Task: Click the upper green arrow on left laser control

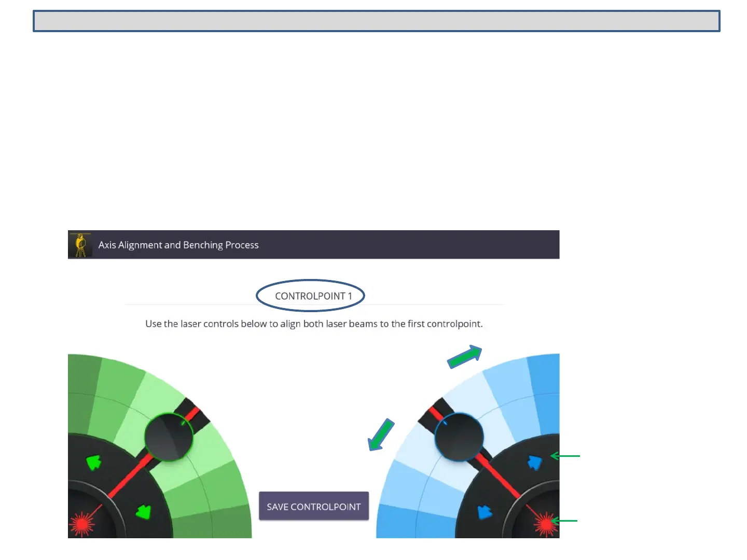Action: coord(93,461)
